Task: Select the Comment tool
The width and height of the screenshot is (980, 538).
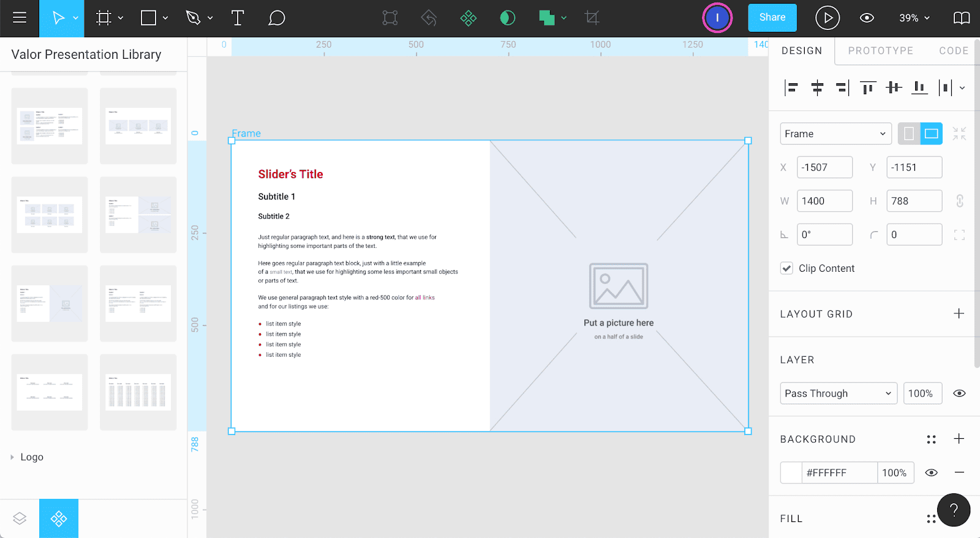Action: click(x=276, y=18)
